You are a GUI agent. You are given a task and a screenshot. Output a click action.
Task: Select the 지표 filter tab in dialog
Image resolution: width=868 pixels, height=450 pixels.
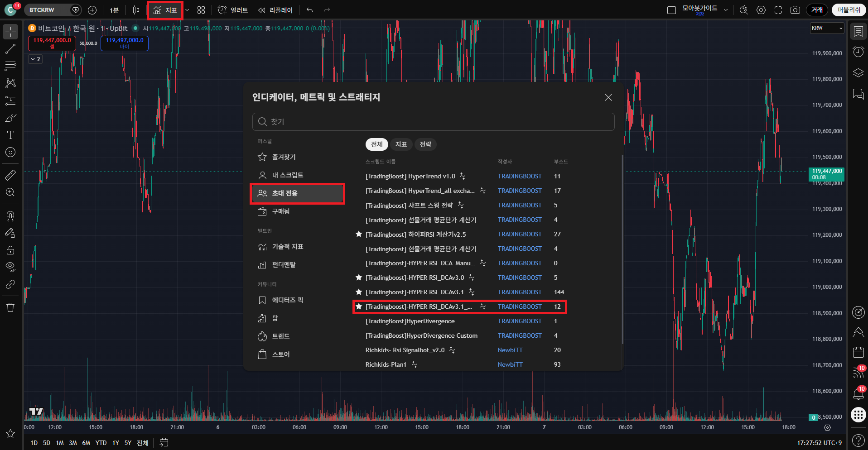pyautogui.click(x=401, y=144)
